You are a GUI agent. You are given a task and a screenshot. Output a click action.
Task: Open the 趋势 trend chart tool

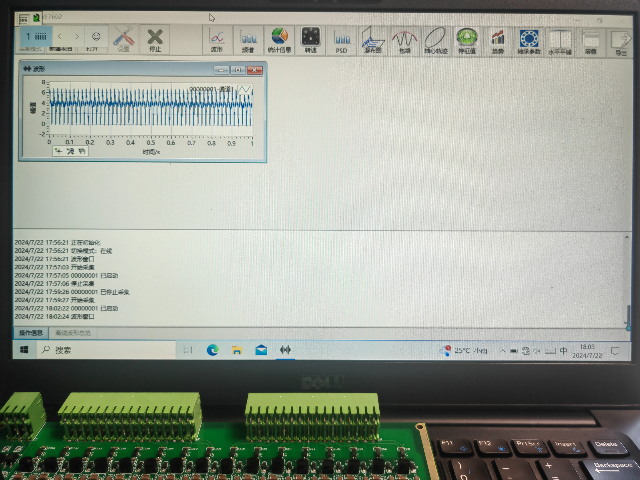[498, 40]
